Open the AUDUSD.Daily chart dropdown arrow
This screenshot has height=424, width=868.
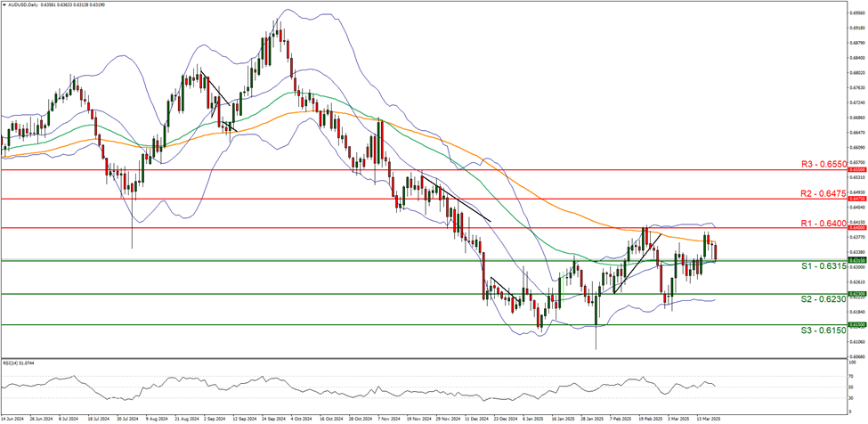(x=4, y=4)
